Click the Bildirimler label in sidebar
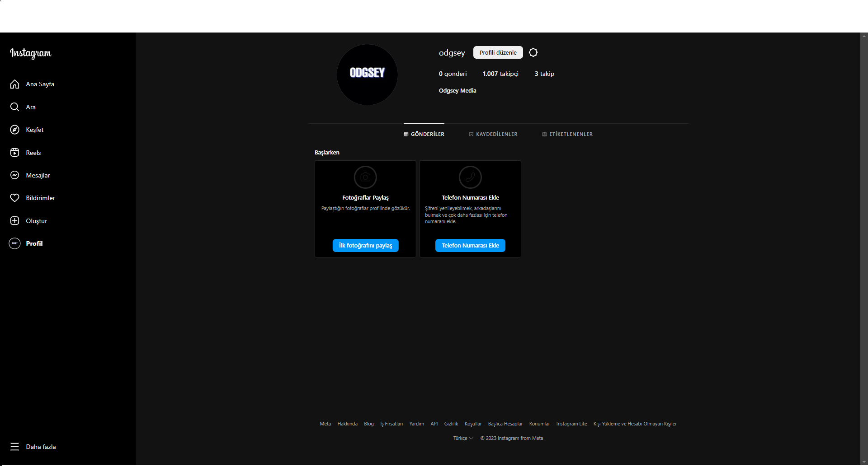The width and height of the screenshot is (868, 467). coord(41,198)
